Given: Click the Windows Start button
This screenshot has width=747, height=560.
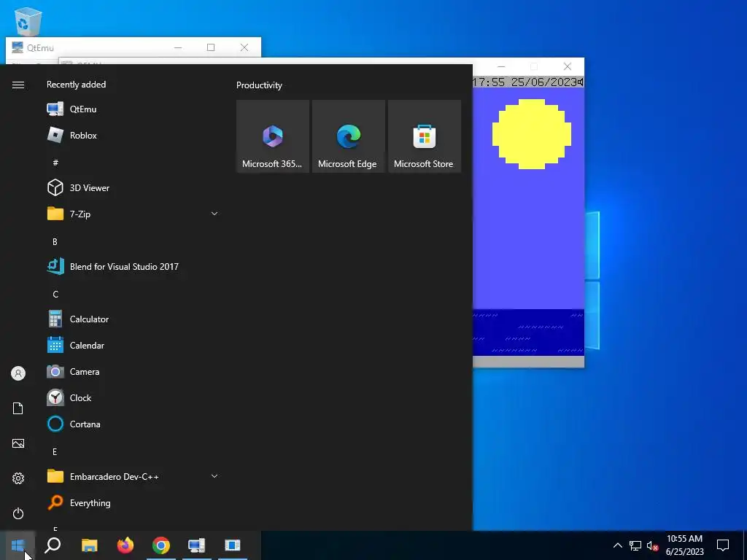Looking at the screenshot, I should pos(18,545).
